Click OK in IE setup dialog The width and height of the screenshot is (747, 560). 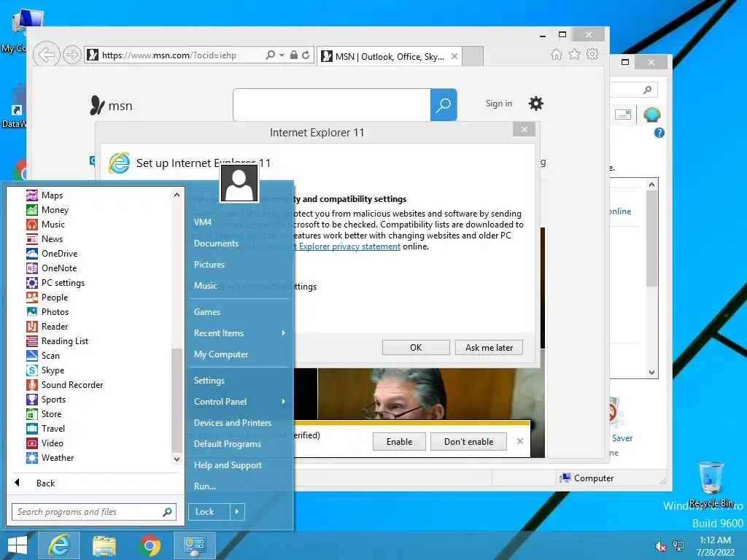(416, 348)
